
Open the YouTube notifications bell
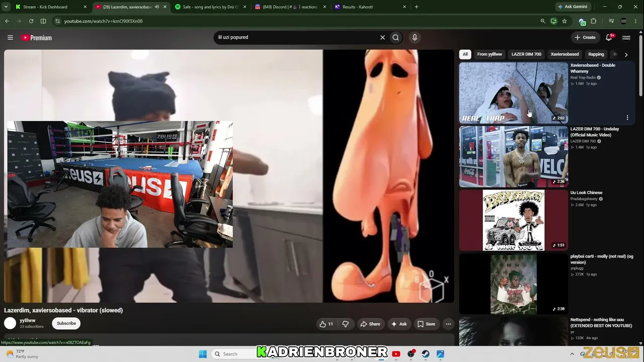coord(609,37)
